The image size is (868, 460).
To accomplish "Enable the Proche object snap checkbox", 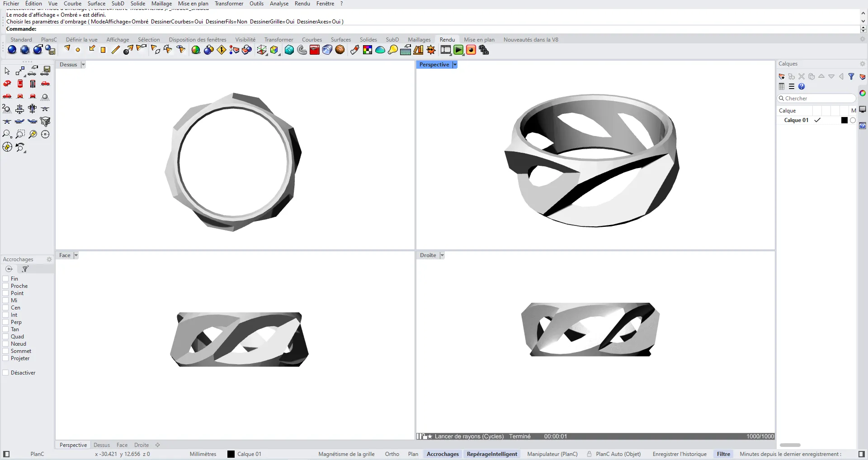I will 6,286.
